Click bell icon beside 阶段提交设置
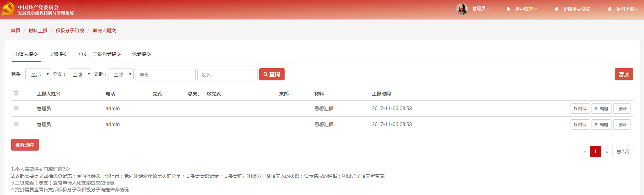 [556, 9]
